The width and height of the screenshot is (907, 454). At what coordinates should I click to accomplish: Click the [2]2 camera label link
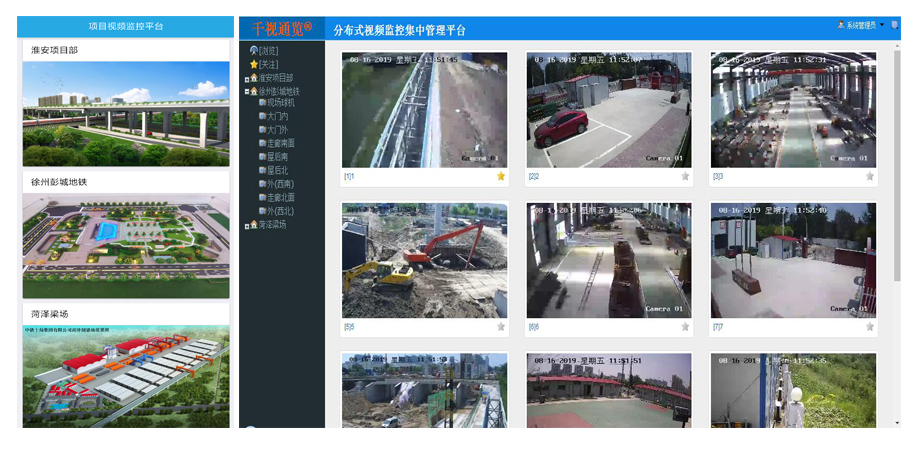(x=533, y=176)
